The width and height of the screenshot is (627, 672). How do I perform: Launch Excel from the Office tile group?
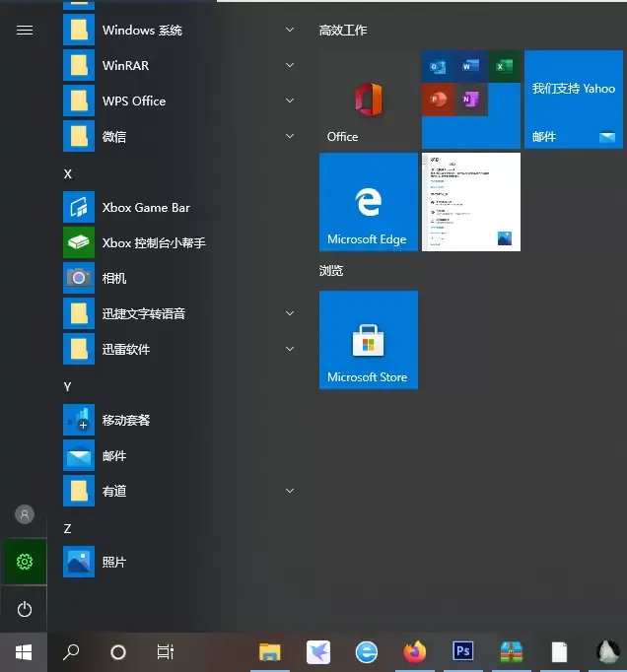(504, 66)
